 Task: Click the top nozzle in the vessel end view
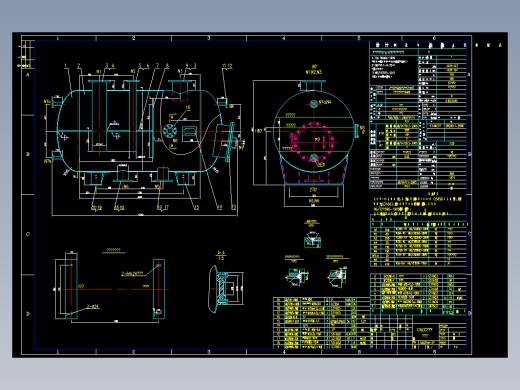point(313,85)
